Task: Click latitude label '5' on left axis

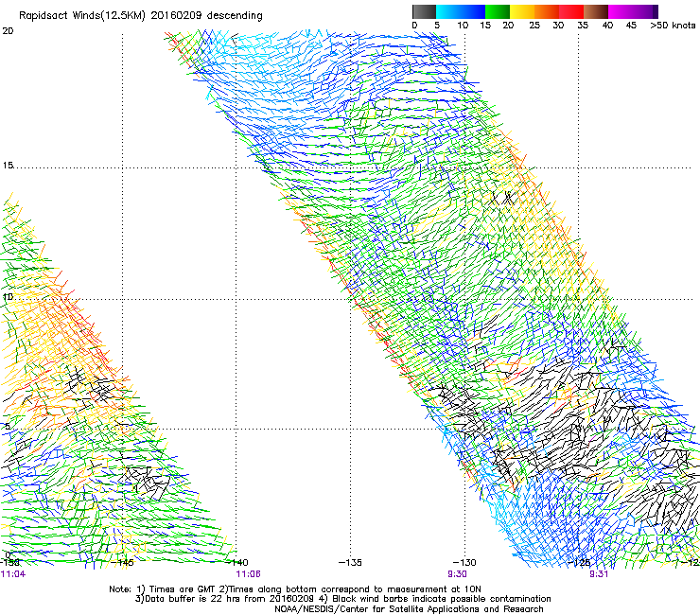Action: coord(8,427)
